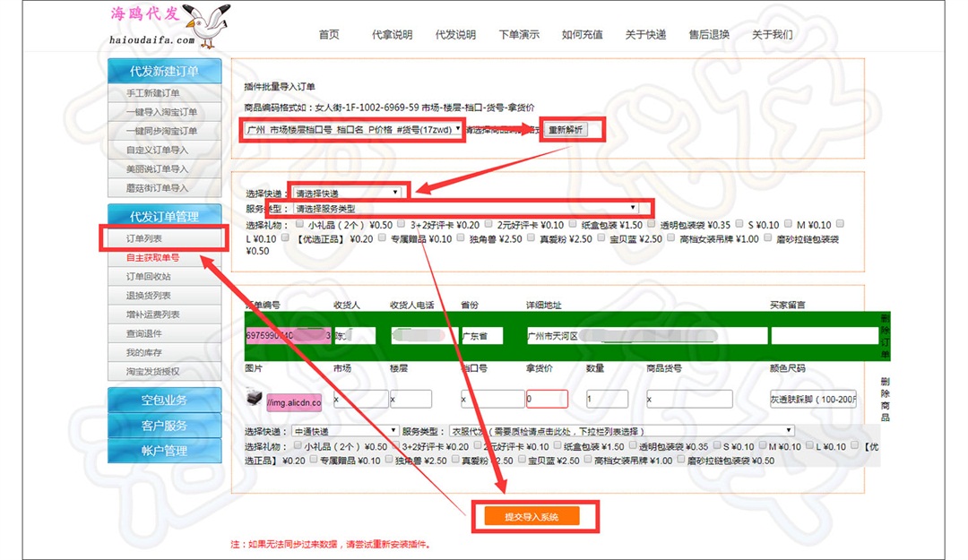Screen dimensions: 968x560
Task: Click the 拿货价 price input field
Action: [x=547, y=400]
